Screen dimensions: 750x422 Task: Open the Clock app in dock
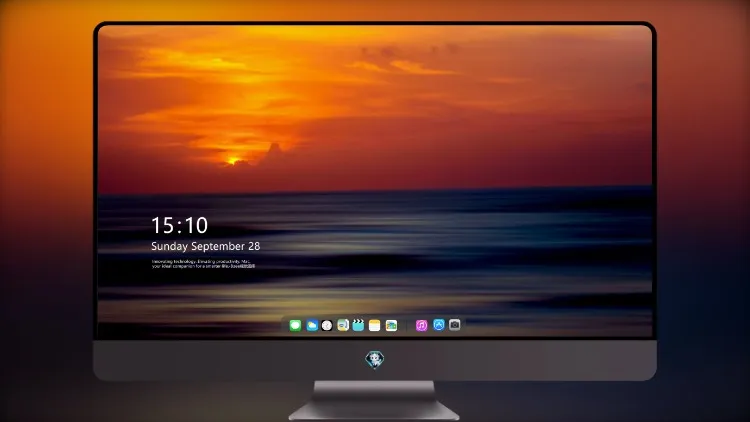tap(327, 325)
